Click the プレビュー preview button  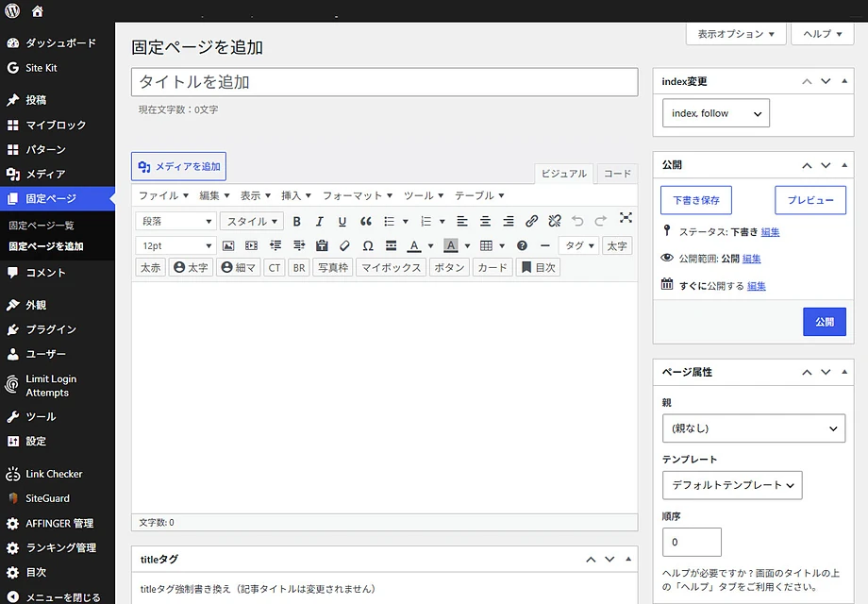tap(810, 200)
